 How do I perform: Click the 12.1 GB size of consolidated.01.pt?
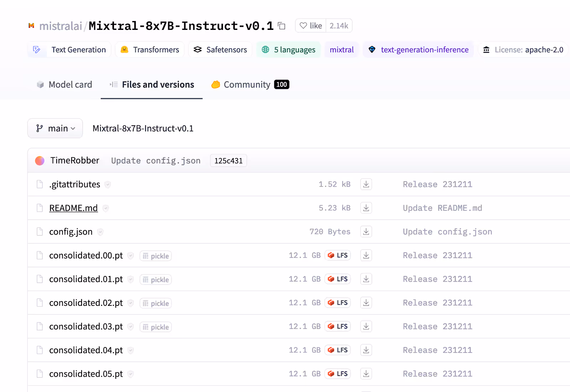(x=305, y=279)
